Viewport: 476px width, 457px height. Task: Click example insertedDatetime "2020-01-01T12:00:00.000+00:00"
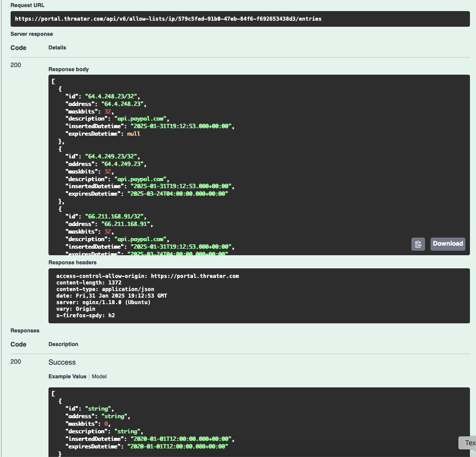tap(181, 439)
